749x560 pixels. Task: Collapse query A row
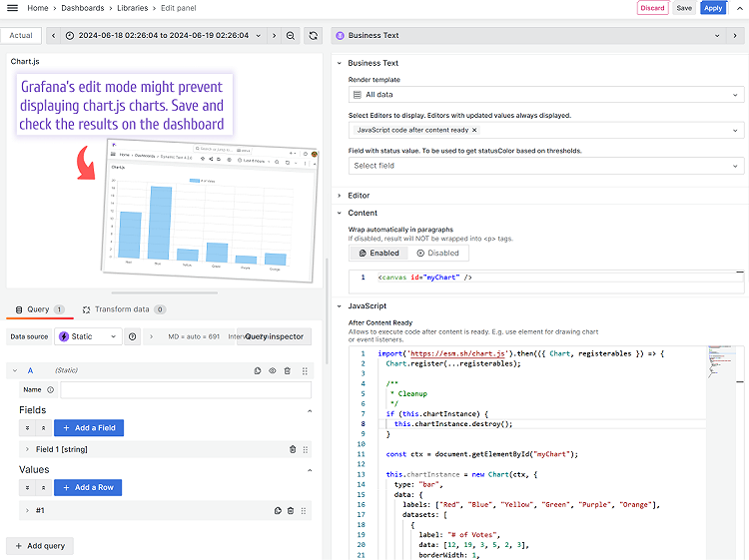[x=15, y=370]
